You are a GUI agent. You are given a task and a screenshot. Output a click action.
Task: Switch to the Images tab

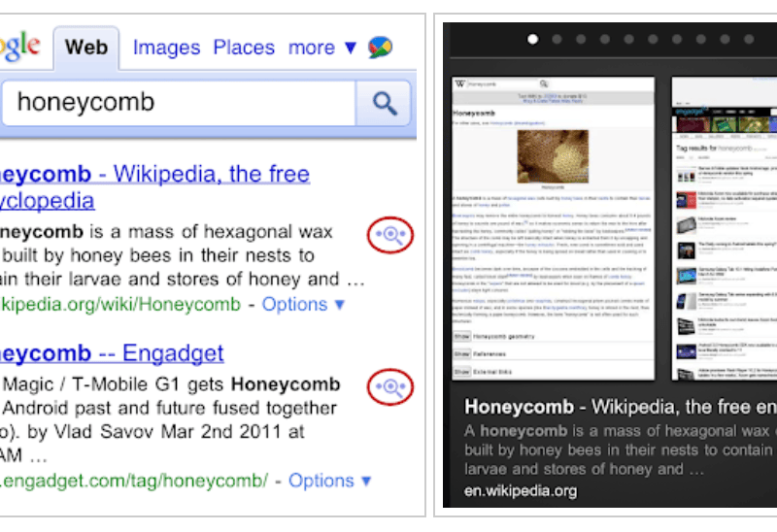pyautogui.click(x=166, y=48)
